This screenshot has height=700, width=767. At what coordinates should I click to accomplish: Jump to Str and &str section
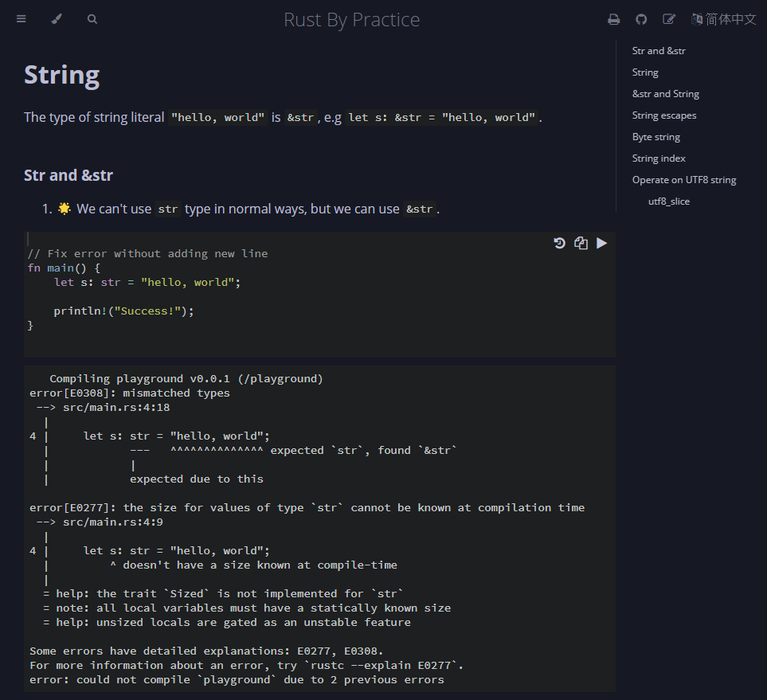click(659, 51)
